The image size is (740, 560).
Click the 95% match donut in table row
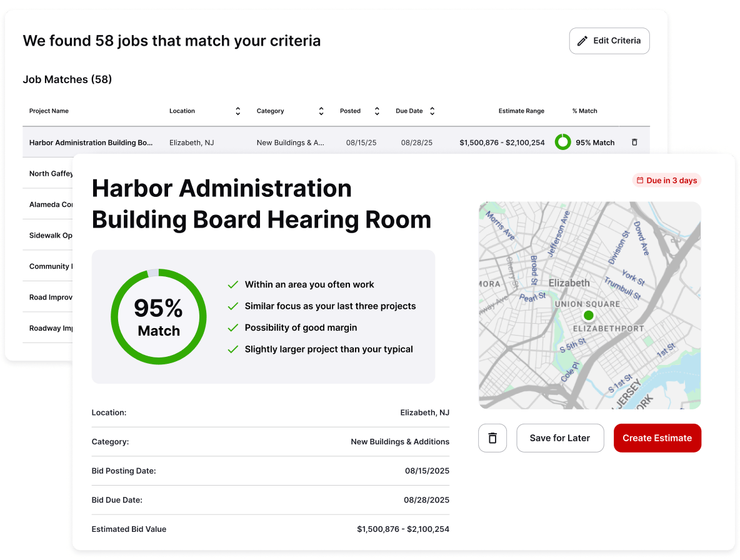pos(562,142)
